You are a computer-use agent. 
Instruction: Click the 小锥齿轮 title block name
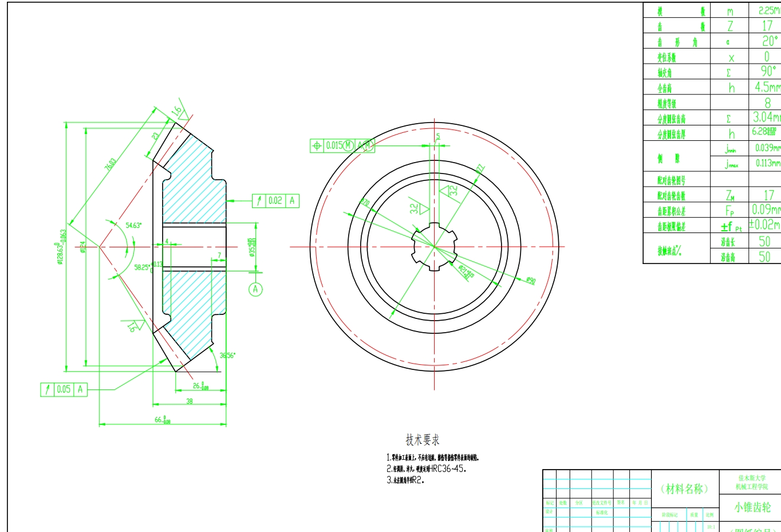pyautogui.click(x=752, y=507)
